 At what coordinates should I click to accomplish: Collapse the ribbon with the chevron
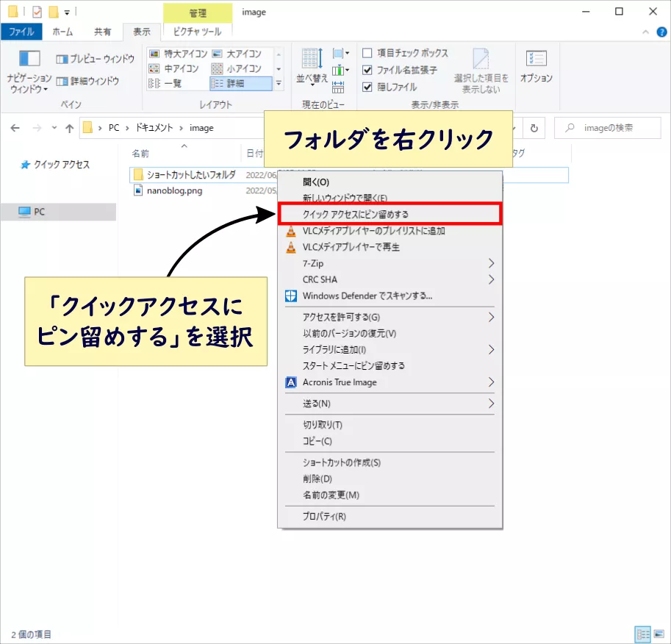click(646, 32)
